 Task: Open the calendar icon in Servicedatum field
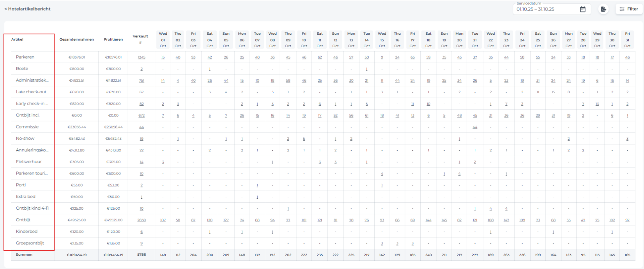582,9
